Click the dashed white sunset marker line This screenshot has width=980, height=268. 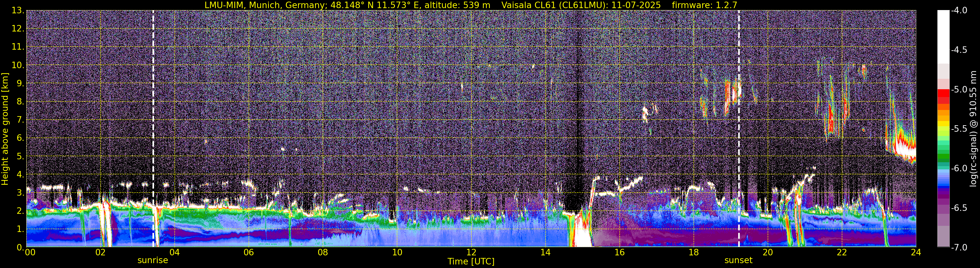click(739, 129)
